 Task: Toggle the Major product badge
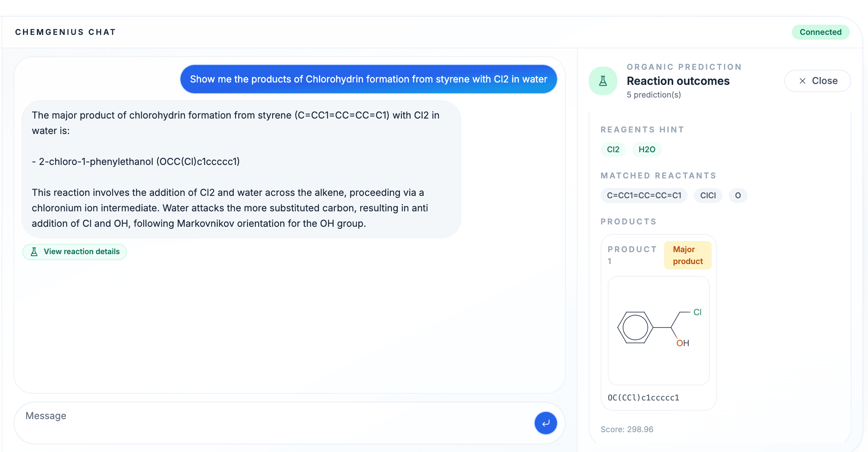coord(687,255)
